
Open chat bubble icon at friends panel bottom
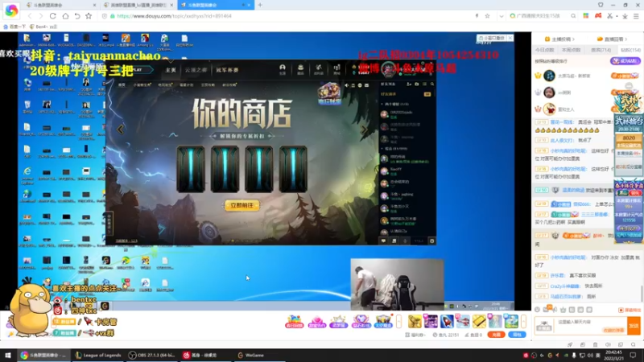tap(383, 241)
